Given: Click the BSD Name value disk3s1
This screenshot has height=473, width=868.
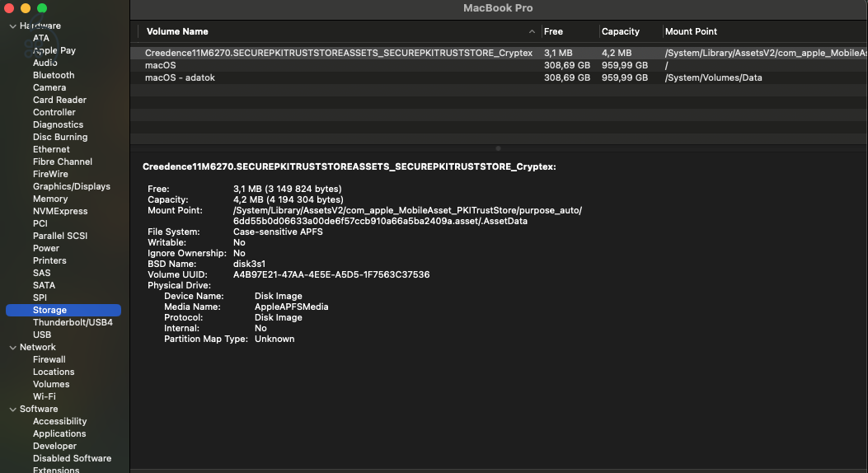Looking at the screenshot, I should coord(249,264).
